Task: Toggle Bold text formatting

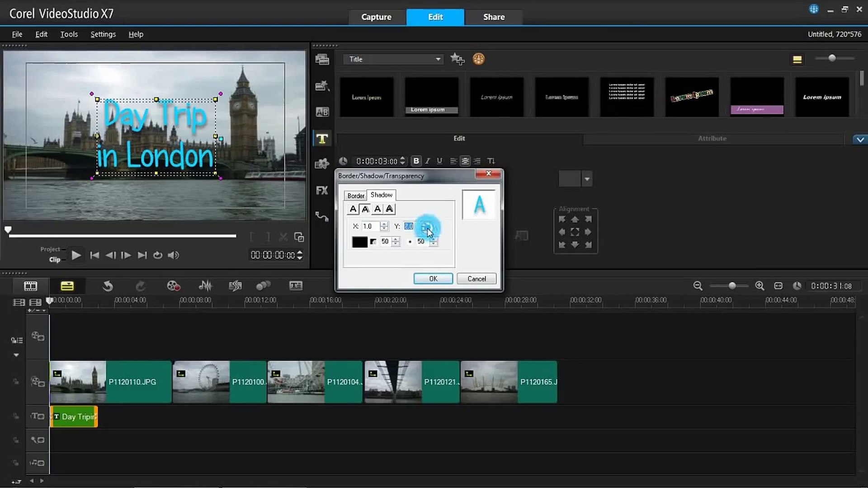Action: 416,161
